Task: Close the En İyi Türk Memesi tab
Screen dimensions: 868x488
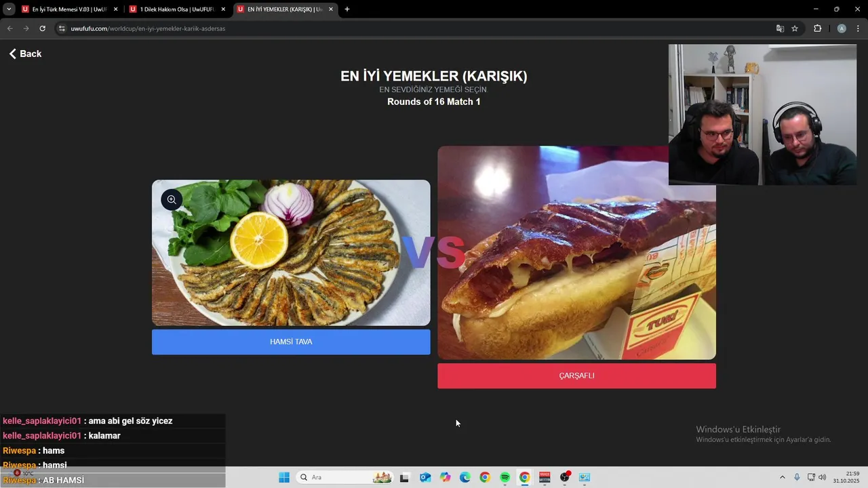Action: tap(115, 9)
